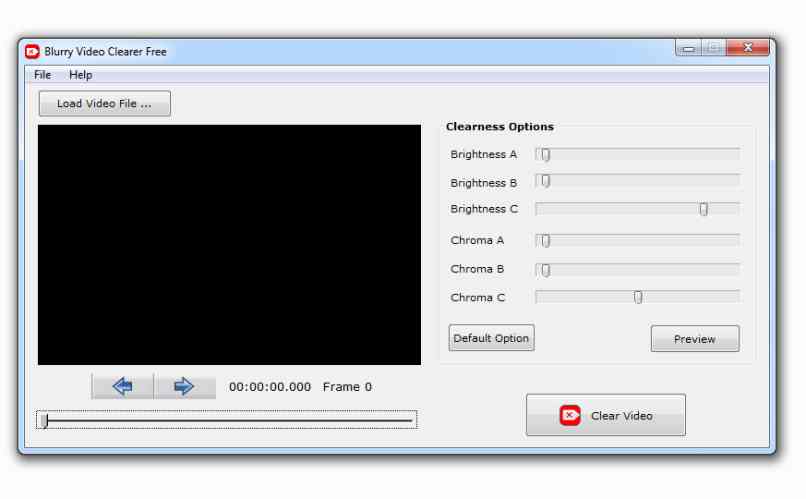
Task: Click the Brightness C slider handle
Action: (x=703, y=209)
